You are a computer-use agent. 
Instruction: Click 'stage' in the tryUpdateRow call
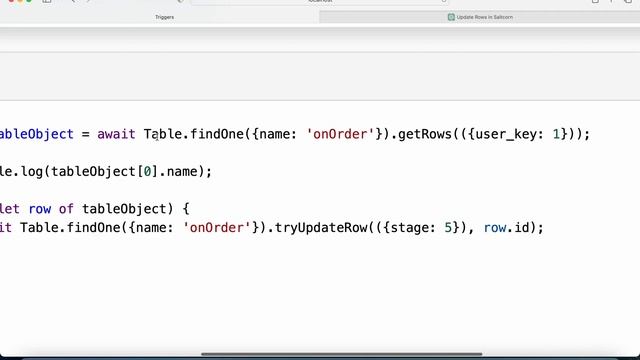click(x=409, y=227)
